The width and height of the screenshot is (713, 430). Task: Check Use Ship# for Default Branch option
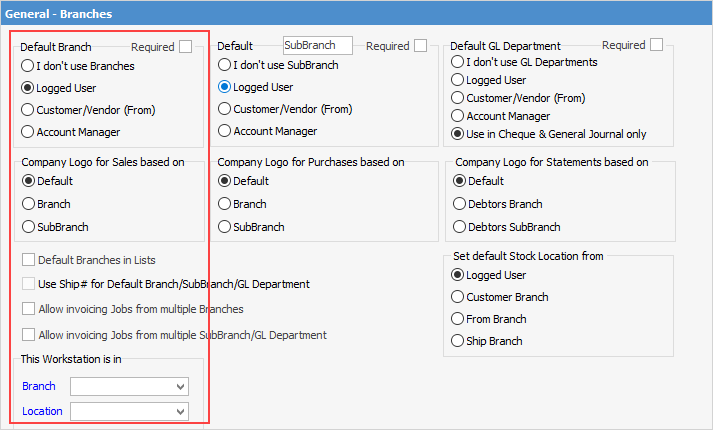pyautogui.click(x=29, y=284)
